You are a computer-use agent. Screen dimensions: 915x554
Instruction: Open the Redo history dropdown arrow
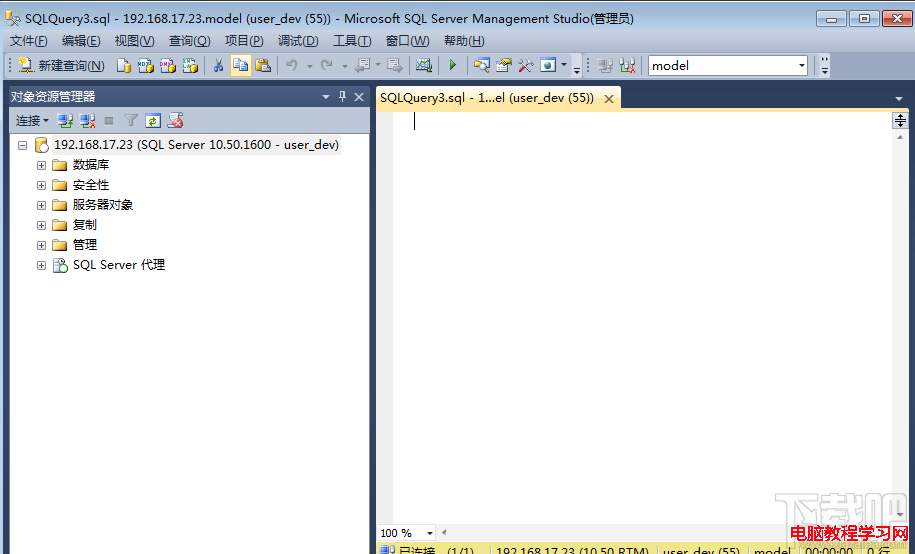344,66
